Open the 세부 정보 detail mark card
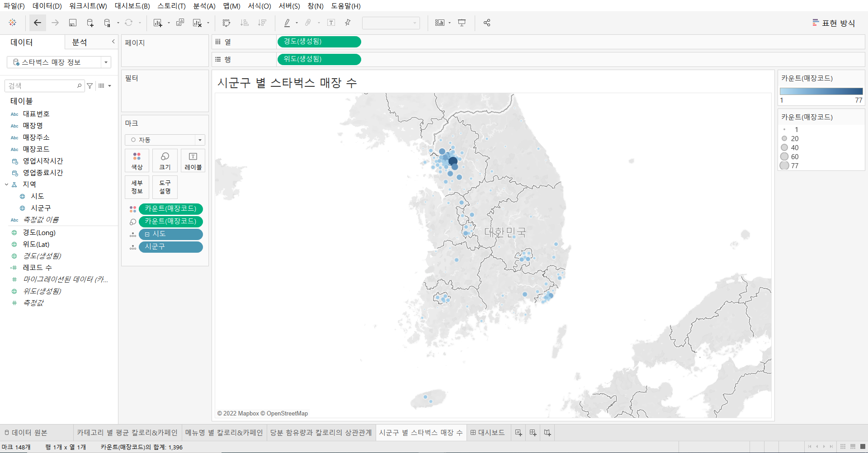Image resolution: width=868 pixels, height=453 pixels. pos(137,187)
